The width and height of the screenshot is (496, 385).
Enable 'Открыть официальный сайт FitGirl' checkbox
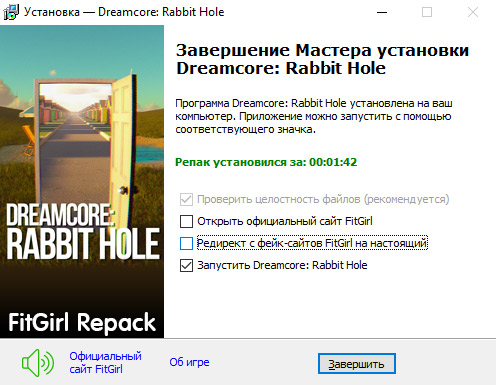point(186,221)
